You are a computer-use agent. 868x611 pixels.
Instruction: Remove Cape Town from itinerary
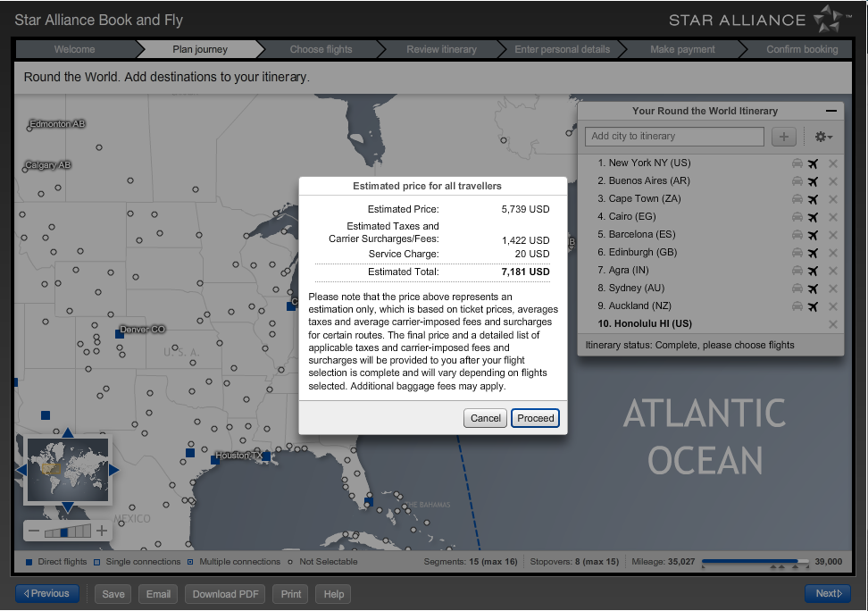[x=832, y=199]
